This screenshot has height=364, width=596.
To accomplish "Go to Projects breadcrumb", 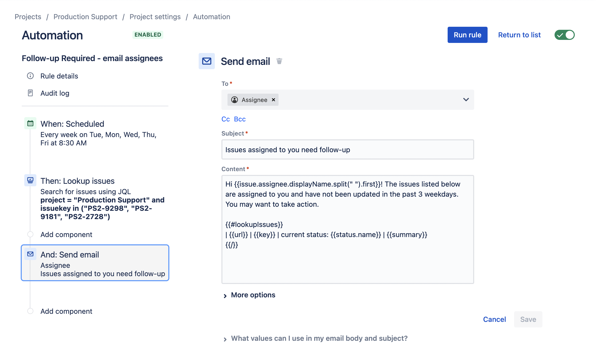I will point(28,17).
